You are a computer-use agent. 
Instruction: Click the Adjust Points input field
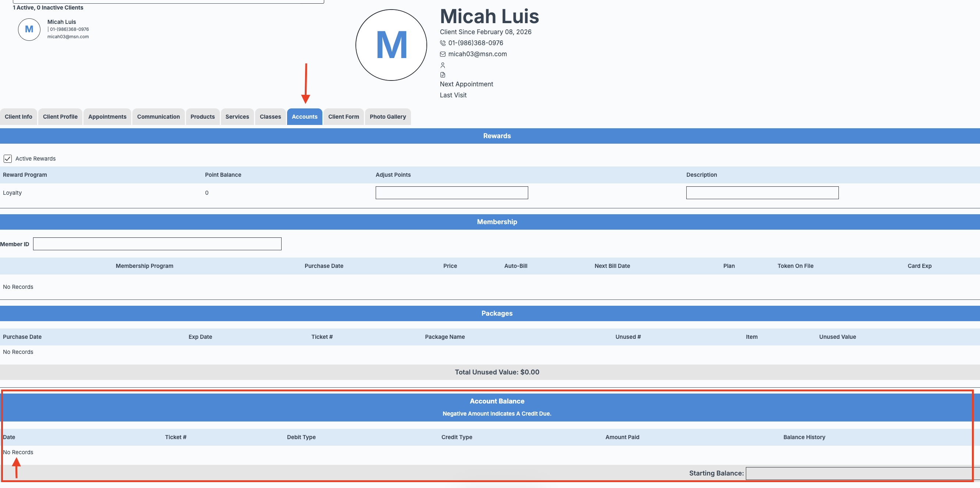point(451,193)
